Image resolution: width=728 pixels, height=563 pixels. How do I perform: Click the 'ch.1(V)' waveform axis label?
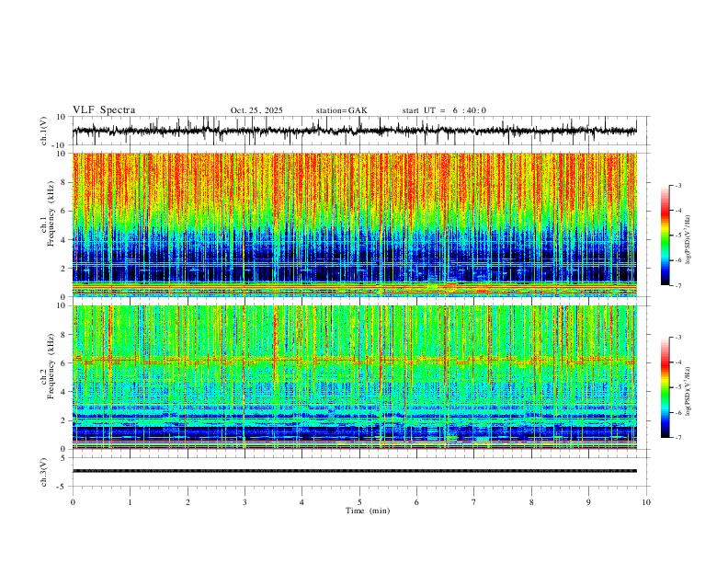(44, 131)
